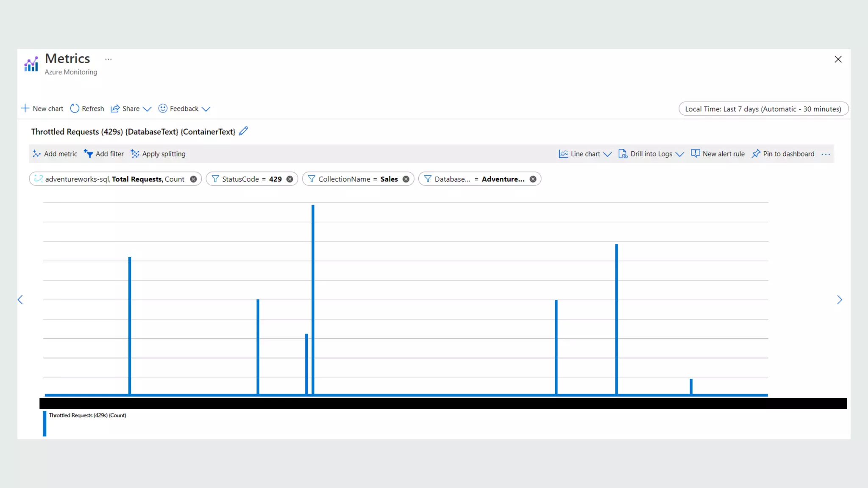Screen dimensions: 868x488
Task: Click the pencil icon to edit chart title
Action: (x=243, y=131)
